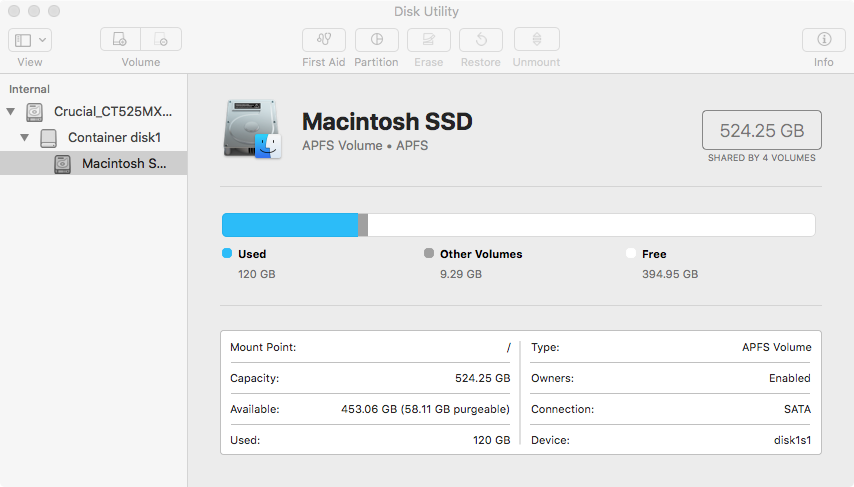
Task: Click the blue used portion of usage bar
Action: tap(290, 225)
